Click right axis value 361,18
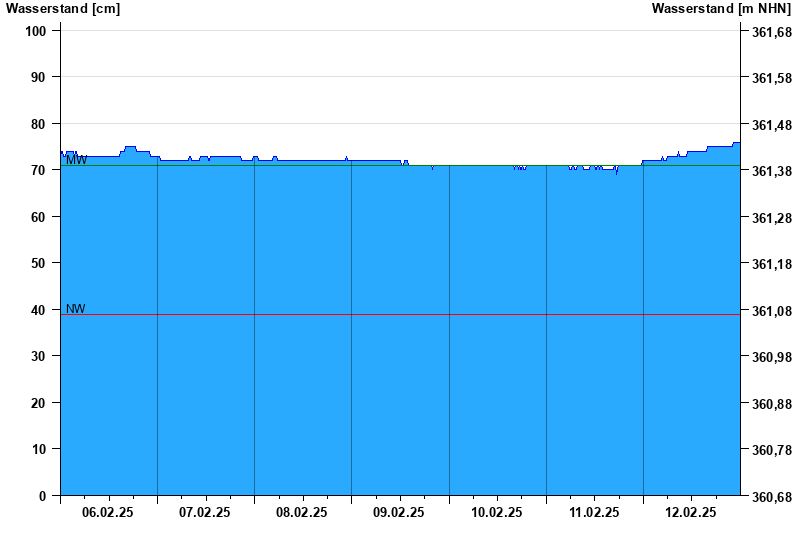 tap(772, 264)
